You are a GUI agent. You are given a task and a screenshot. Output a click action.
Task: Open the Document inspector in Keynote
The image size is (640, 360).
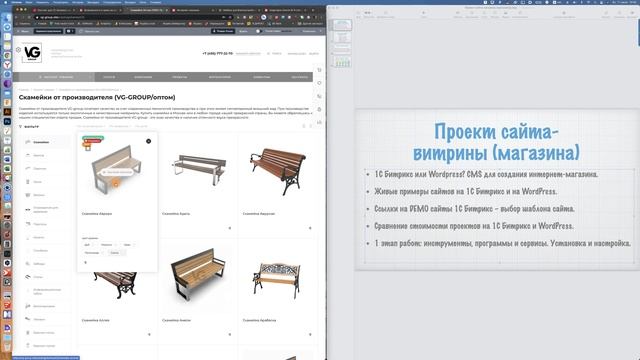pos(632,14)
